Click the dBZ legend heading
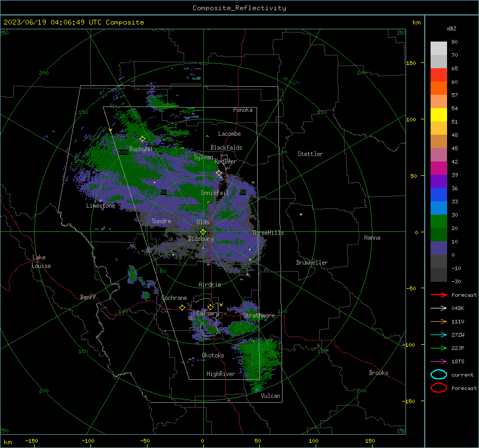The height and width of the screenshot is (448, 479). click(x=451, y=28)
